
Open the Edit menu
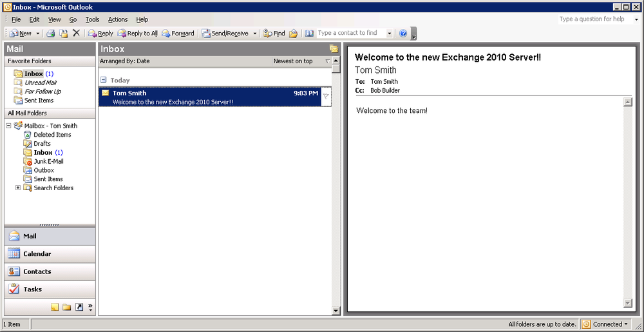[x=35, y=19]
